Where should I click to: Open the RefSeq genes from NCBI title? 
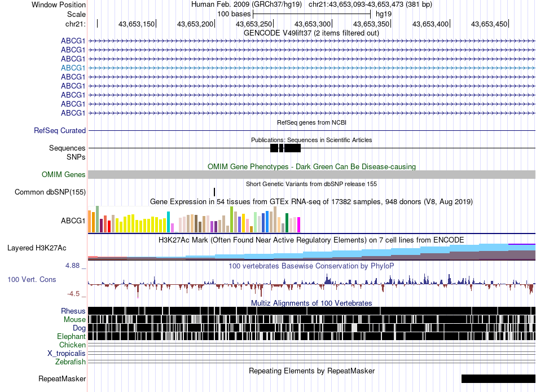click(311, 122)
